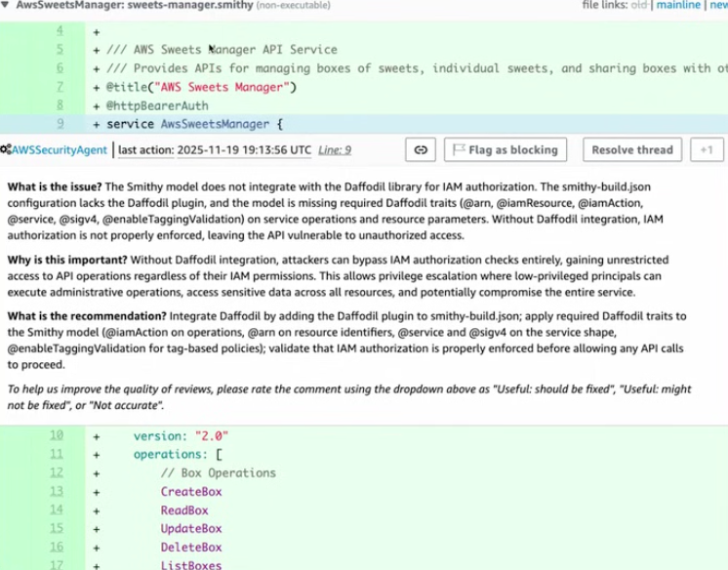
Task: Upvote the comment with +1 button
Action: tap(707, 150)
